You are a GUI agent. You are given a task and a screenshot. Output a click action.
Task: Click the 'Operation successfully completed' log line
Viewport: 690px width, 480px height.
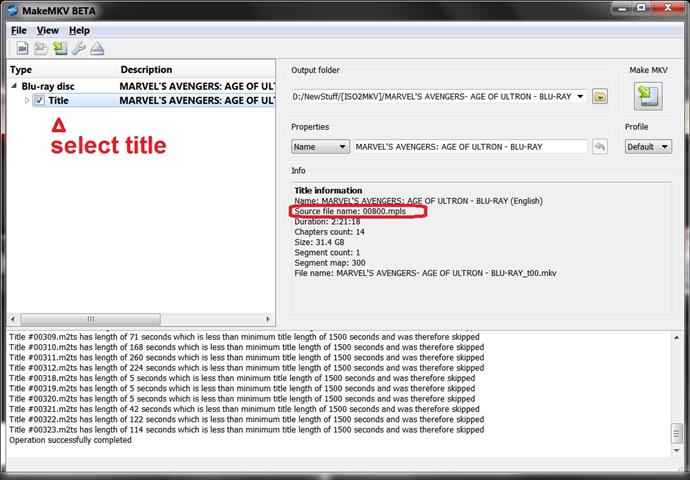(70, 440)
